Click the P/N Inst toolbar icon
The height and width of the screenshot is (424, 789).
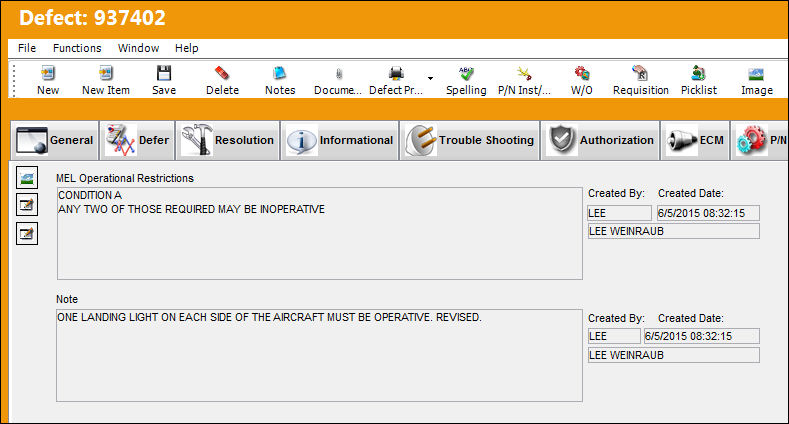click(x=524, y=80)
